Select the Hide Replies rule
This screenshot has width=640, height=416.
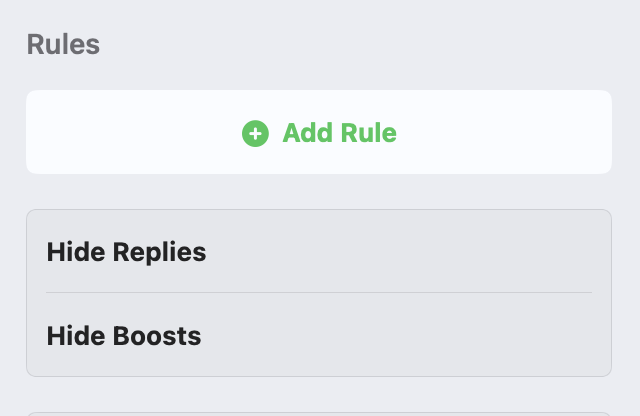tap(126, 252)
